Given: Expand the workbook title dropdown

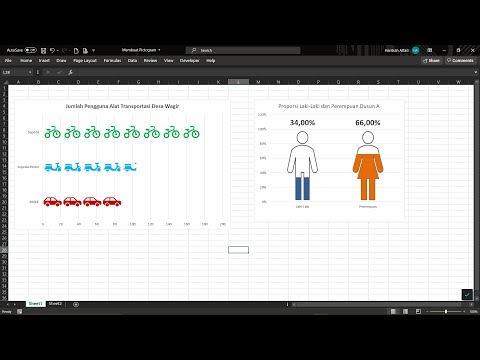Looking at the screenshot, I should 159,50.
